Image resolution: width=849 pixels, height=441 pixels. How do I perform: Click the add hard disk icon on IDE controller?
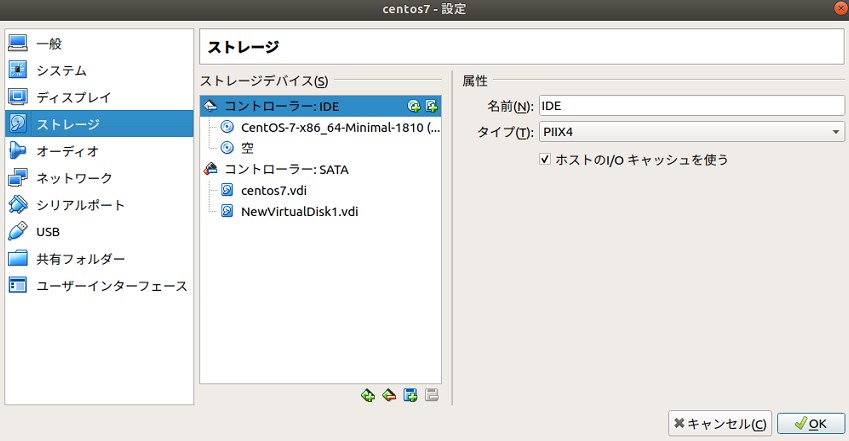click(x=431, y=106)
